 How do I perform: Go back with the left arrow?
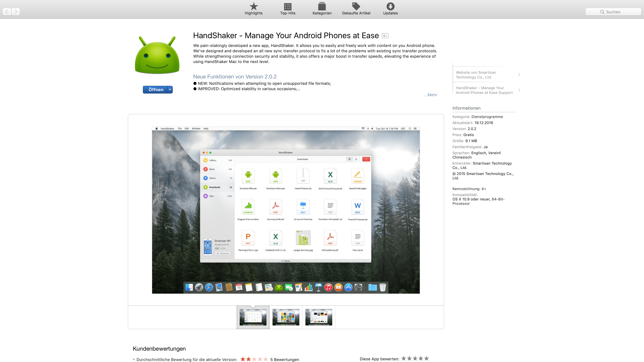point(7,12)
